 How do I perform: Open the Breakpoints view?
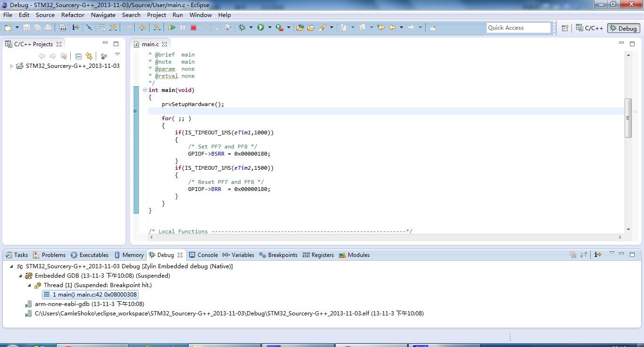[x=282, y=255]
